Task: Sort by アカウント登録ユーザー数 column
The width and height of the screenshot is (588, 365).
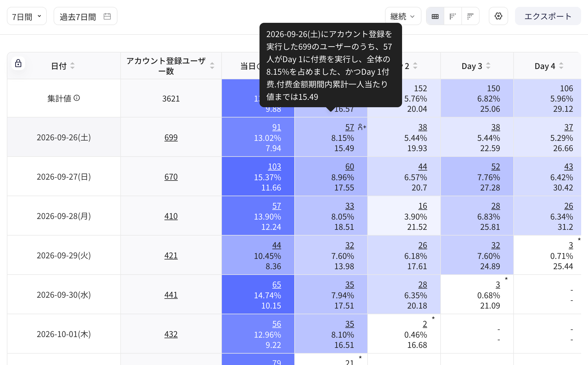Action: tap(212, 66)
